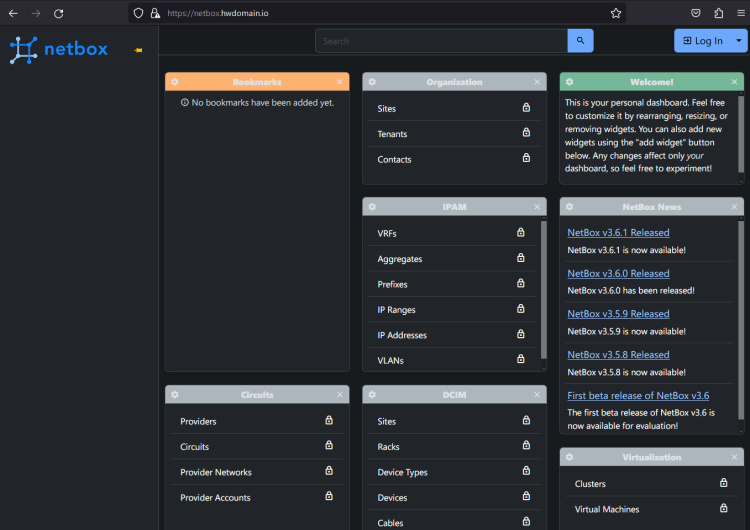
Task: Expand the Log In dropdown arrow
Action: [738, 41]
